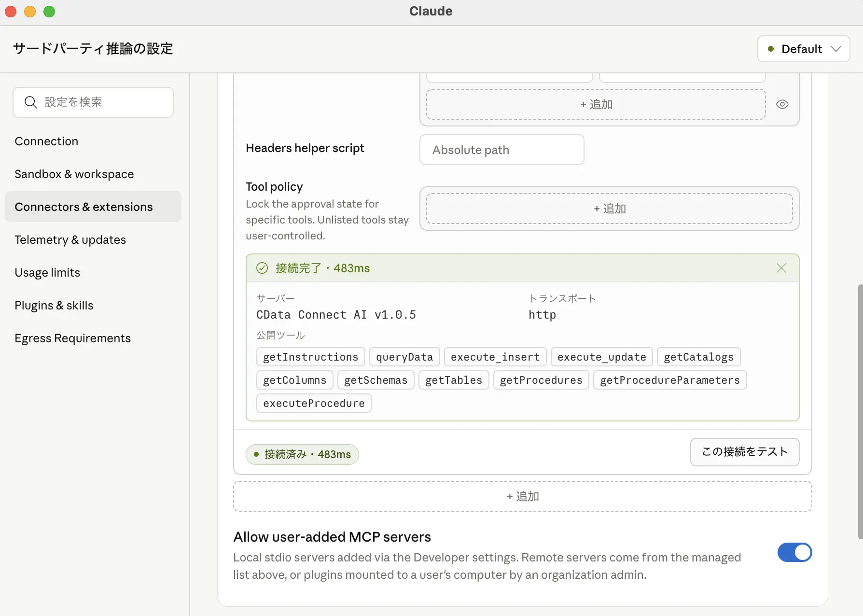Click the green check icon next to 接続完了

[x=262, y=268]
